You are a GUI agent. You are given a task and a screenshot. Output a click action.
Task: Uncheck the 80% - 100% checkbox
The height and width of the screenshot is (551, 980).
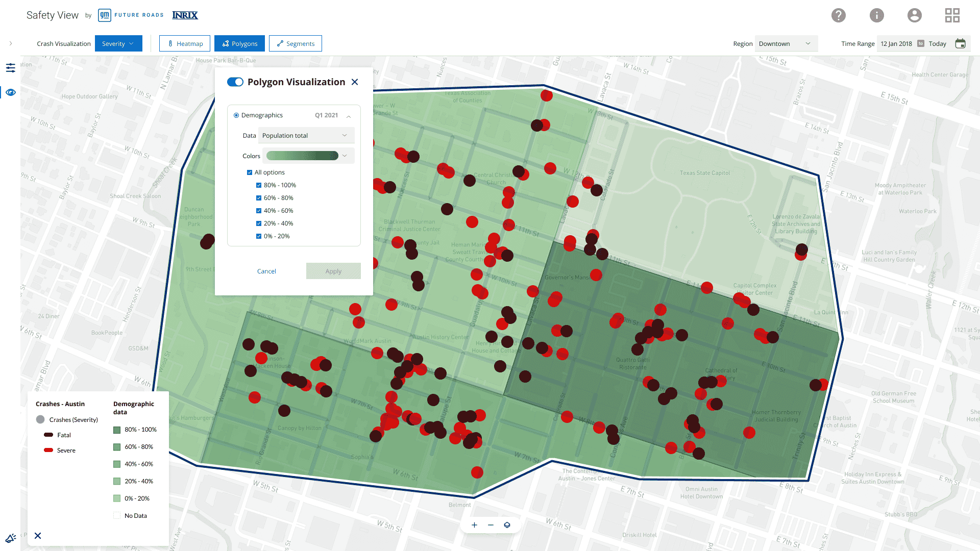click(259, 185)
